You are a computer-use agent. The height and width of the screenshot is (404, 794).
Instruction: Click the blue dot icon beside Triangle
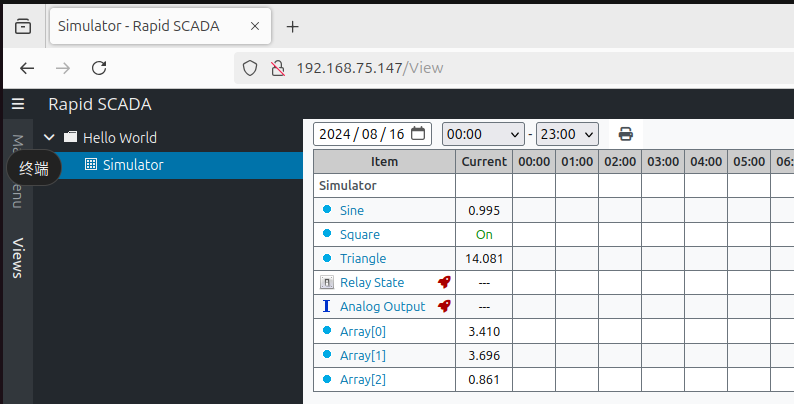click(327, 258)
